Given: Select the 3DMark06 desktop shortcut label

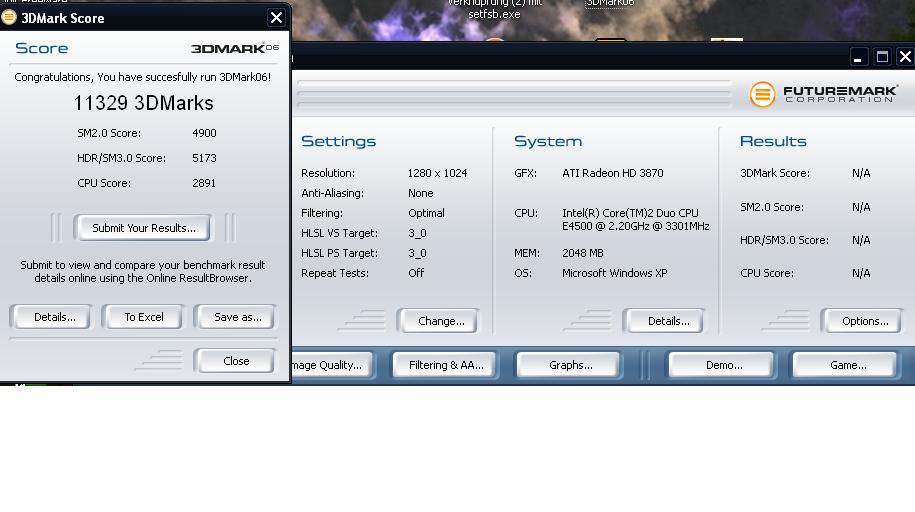Looking at the screenshot, I should pyautogui.click(x=610, y=3).
